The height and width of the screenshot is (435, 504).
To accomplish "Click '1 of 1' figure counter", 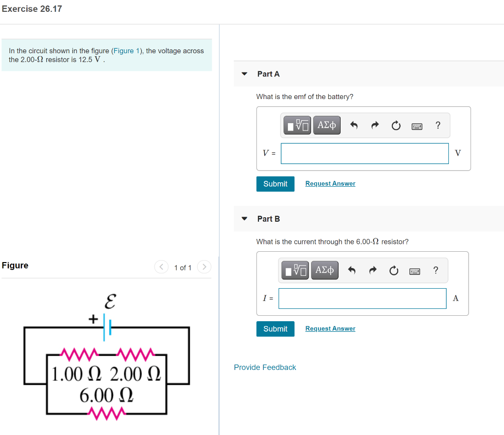I will (x=183, y=268).
